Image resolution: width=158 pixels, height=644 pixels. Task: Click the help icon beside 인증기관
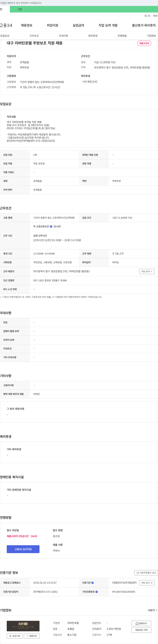(x=92, y=582)
